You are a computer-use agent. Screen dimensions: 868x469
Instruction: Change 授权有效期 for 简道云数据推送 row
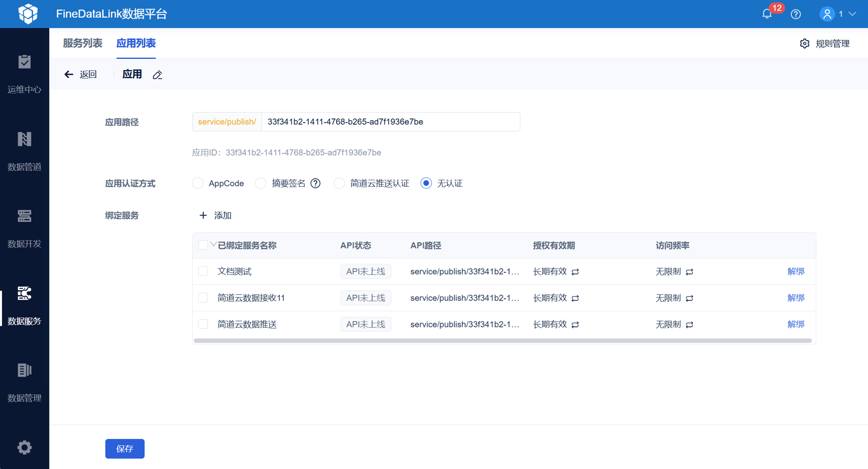[x=575, y=325]
